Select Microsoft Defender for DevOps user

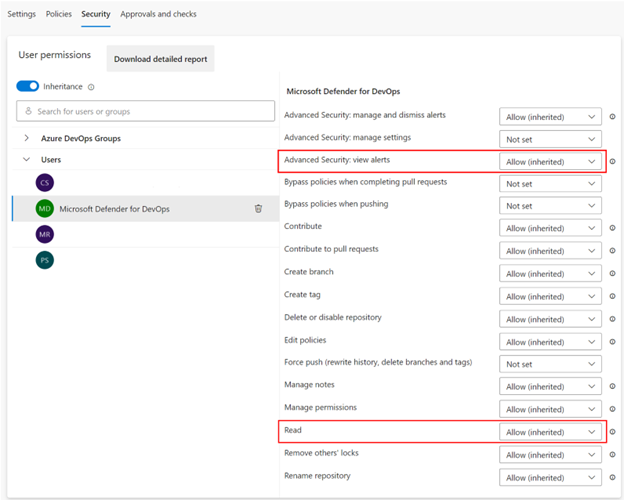(x=114, y=209)
